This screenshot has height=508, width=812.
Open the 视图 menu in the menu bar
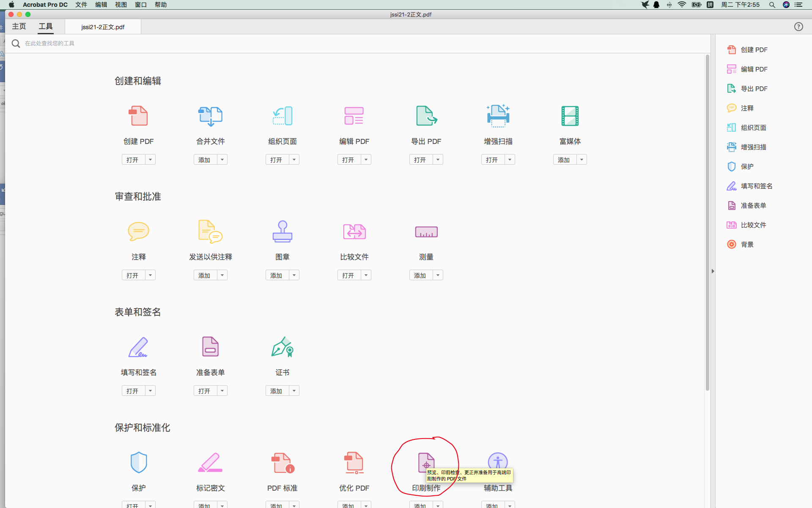tap(121, 5)
